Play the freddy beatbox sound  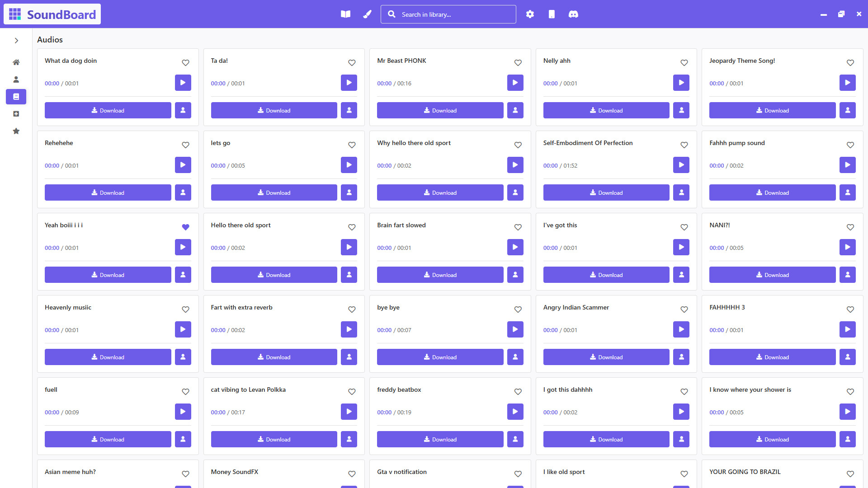click(515, 412)
